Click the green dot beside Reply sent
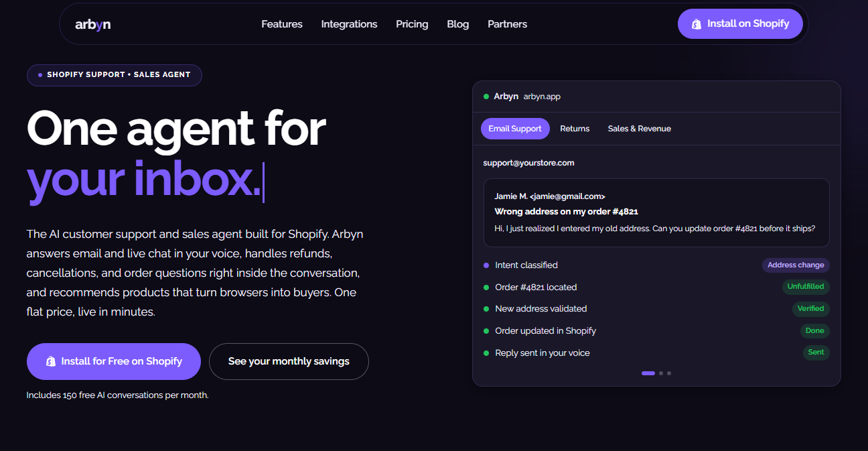The image size is (868, 451). pos(486,353)
